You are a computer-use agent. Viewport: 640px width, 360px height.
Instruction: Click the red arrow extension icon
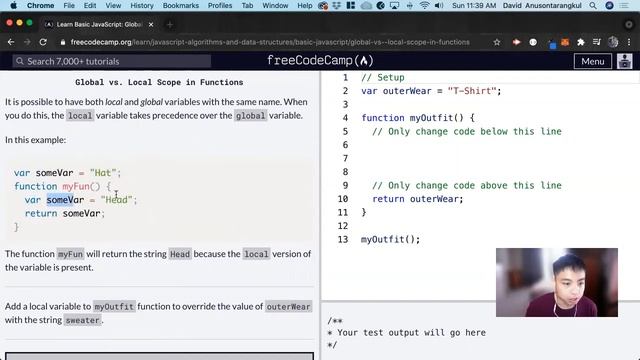[516, 42]
